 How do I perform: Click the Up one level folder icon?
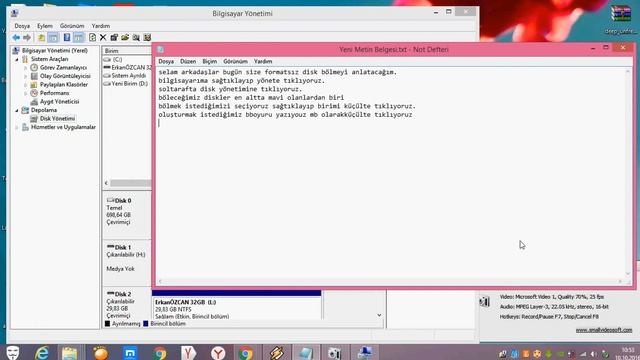point(41,38)
